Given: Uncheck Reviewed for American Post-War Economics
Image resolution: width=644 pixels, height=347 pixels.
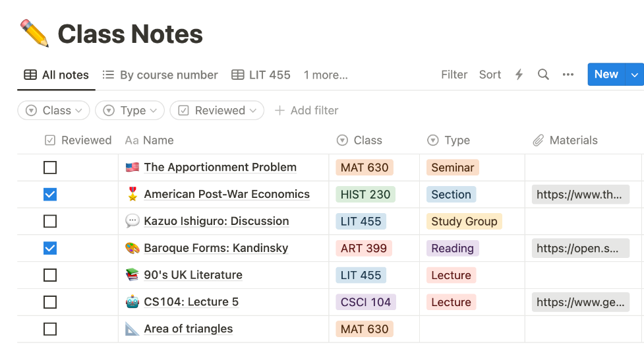Looking at the screenshot, I should pos(50,195).
